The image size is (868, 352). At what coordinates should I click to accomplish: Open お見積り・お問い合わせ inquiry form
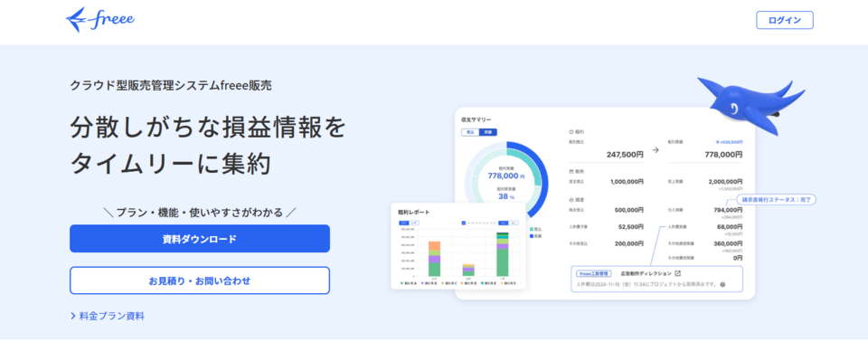pyautogui.click(x=200, y=281)
